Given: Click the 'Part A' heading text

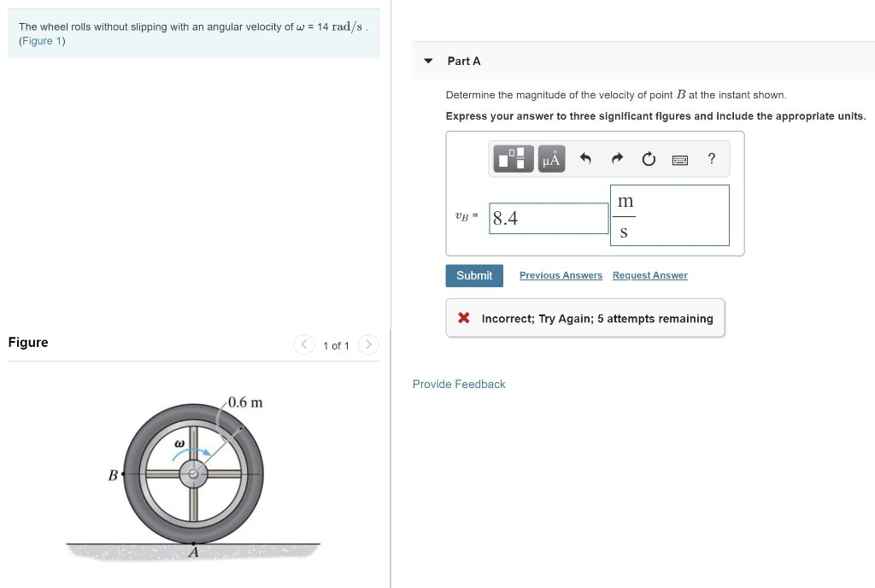Looking at the screenshot, I should (464, 62).
